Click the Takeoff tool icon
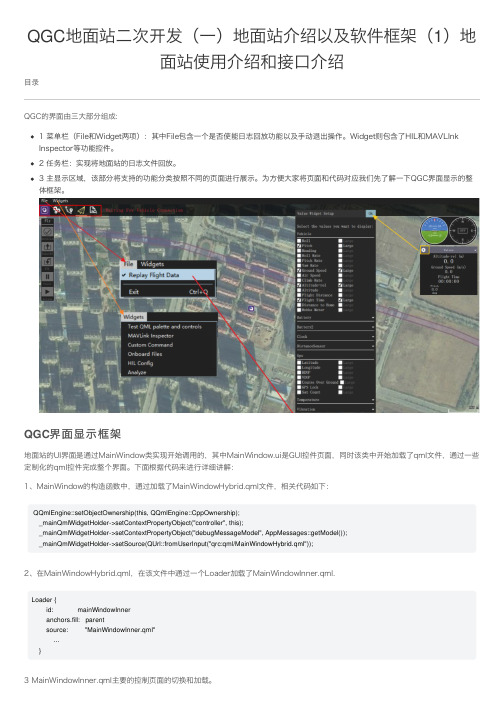Image resolution: width=504 pixels, height=713 pixels. point(47,247)
